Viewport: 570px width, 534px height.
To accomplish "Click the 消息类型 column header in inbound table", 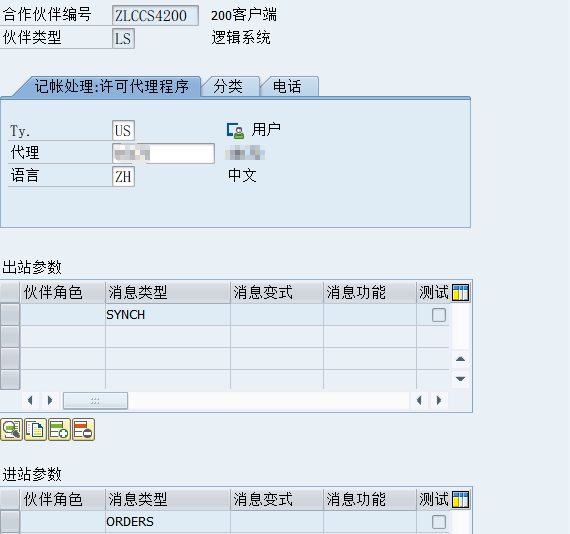I will tap(168, 499).
